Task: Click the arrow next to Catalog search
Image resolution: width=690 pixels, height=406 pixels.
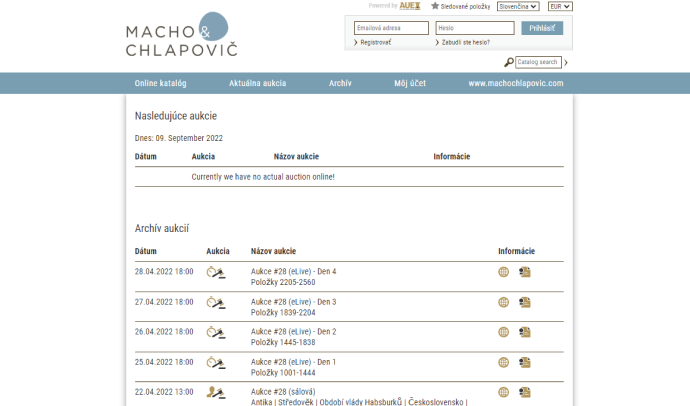Action: tap(565, 62)
